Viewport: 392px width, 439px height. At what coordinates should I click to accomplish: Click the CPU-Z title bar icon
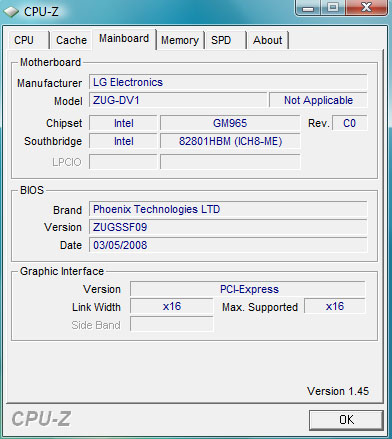point(11,12)
